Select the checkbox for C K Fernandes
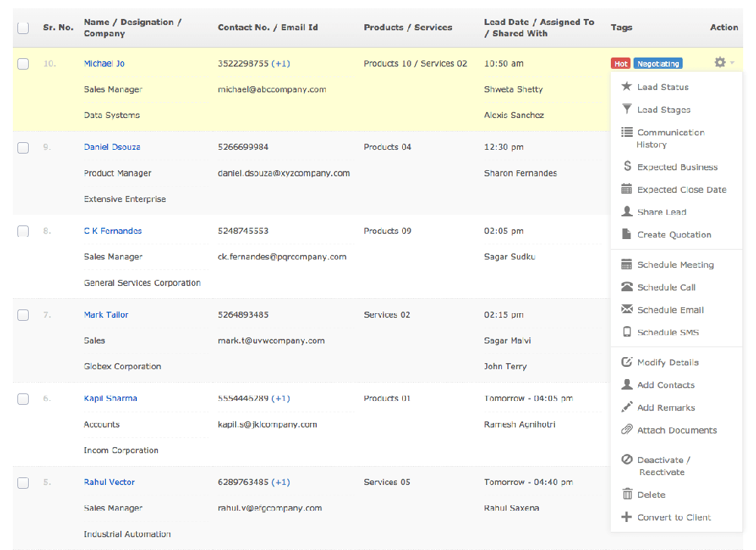 click(x=23, y=231)
